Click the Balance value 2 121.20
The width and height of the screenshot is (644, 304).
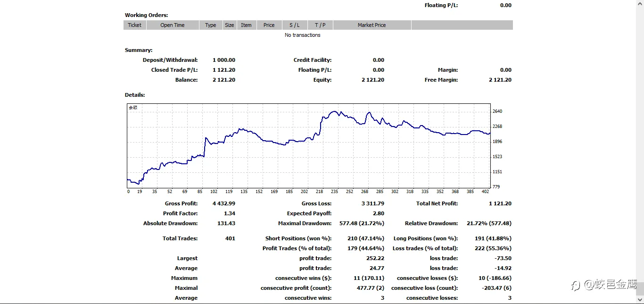point(224,80)
